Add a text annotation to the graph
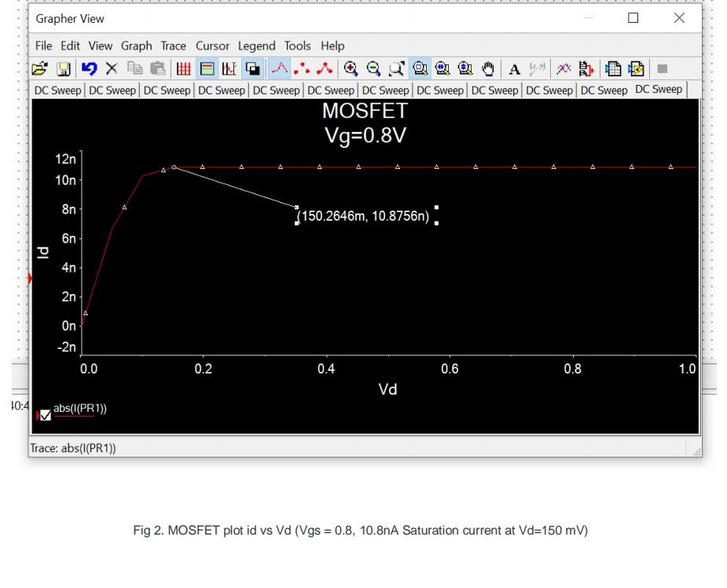The width and height of the screenshot is (727, 588). click(x=515, y=68)
